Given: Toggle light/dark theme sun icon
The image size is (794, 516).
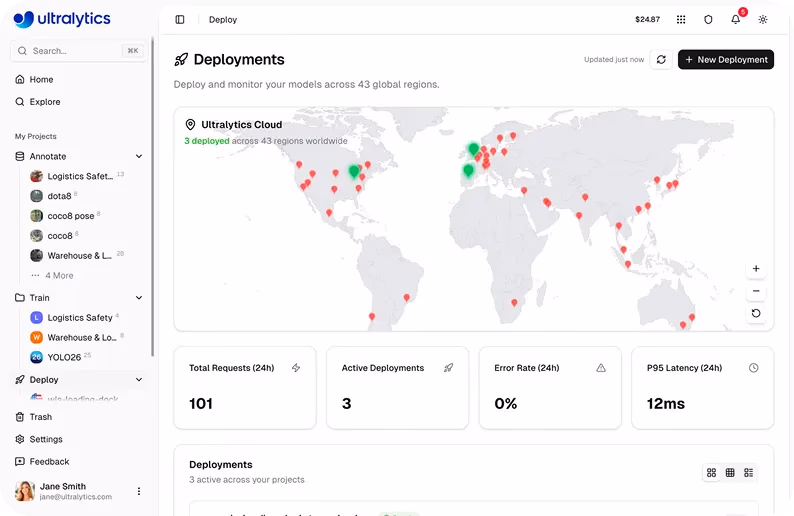Looking at the screenshot, I should (763, 20).
